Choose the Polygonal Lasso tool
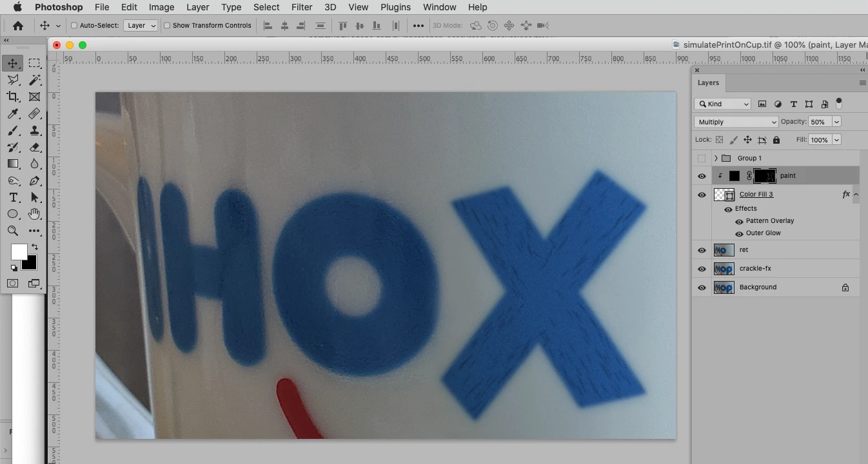The width and height of the screenshot is (868, 464). point(12,80)
